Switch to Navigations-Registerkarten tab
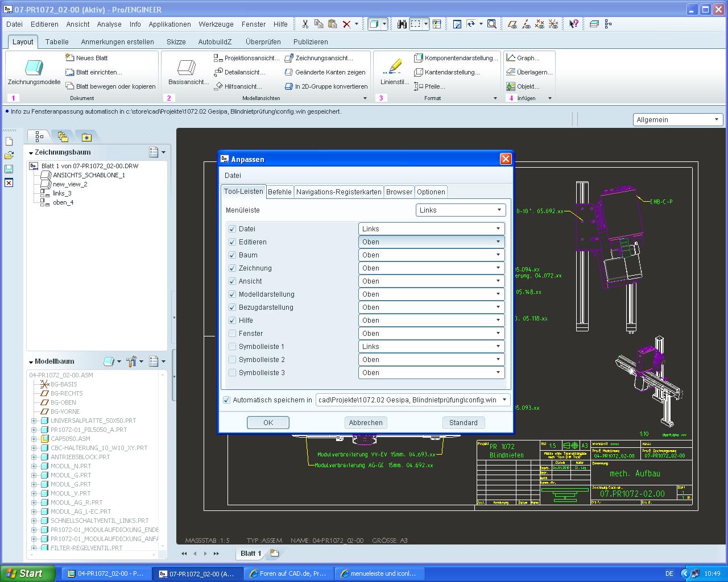Image resolution: width=728 pixels, height=582 pixels. [x=339, y=192]
